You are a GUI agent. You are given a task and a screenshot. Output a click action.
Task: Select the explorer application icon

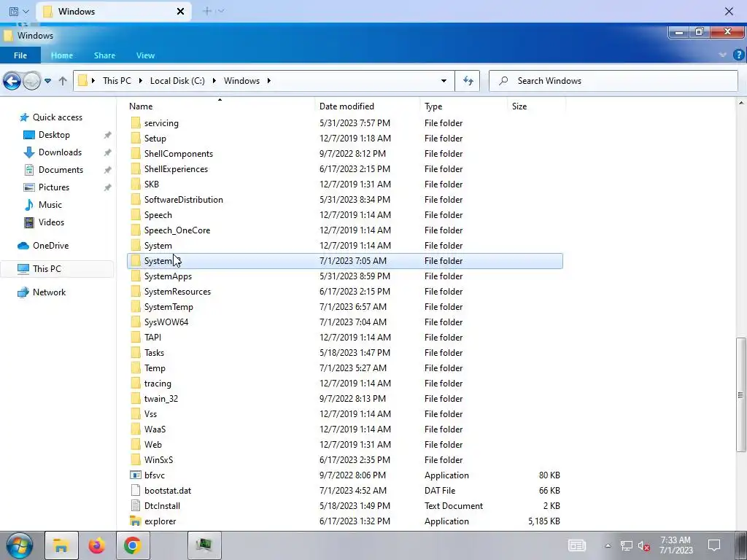136,521
